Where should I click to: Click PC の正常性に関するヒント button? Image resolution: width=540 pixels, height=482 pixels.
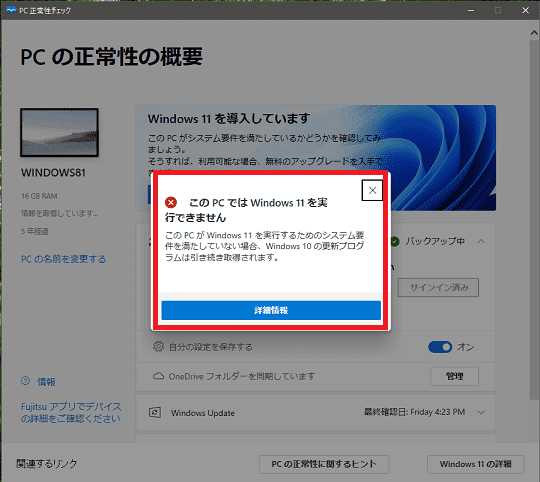[x=324, y=464]
